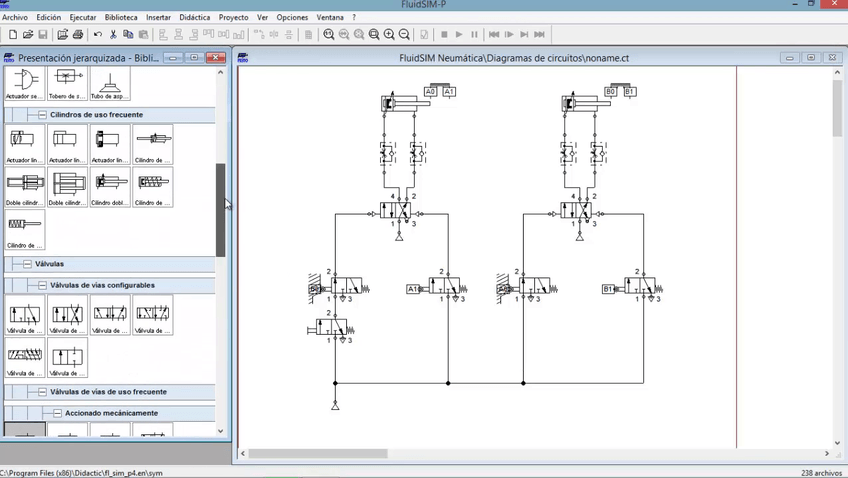Click the library panel vertical scrollbar thumb

221,210
